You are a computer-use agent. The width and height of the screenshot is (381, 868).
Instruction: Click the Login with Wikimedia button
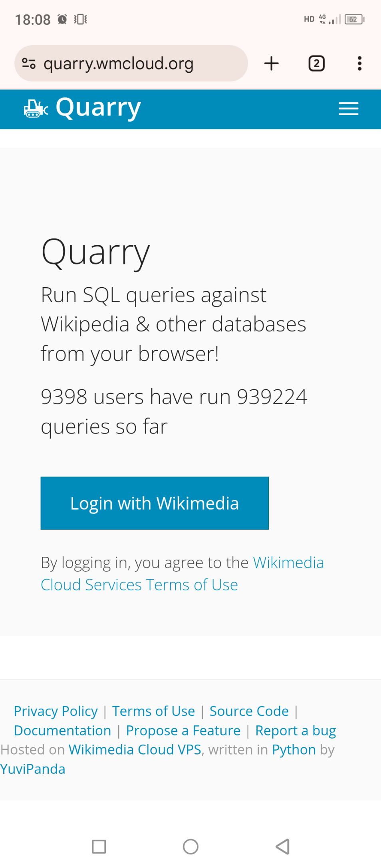click(x=155, y=503)
